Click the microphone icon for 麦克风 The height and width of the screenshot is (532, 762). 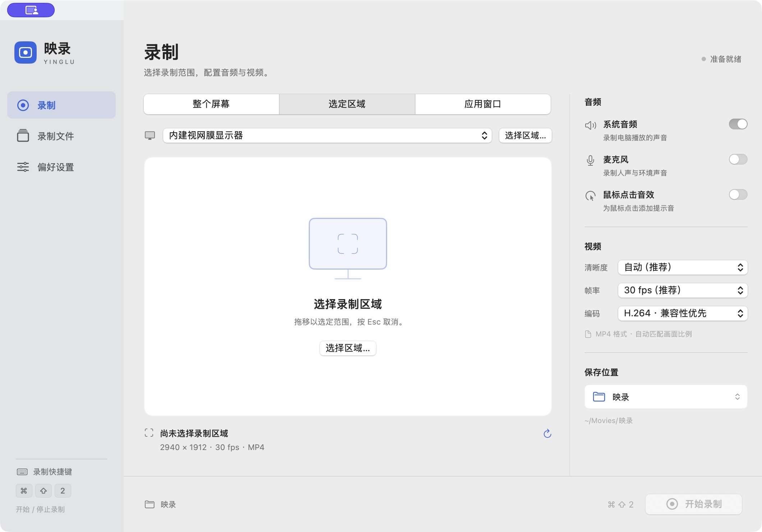click(x=591, y=160)
